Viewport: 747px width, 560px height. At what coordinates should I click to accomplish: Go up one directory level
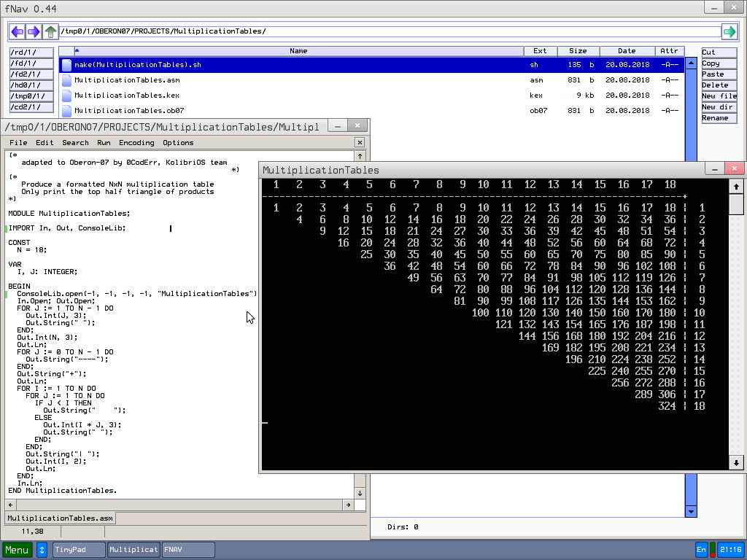point(50,31)
